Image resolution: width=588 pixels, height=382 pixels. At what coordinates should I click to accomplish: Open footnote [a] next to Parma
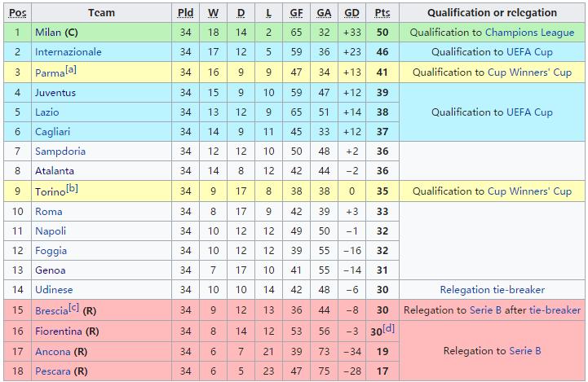pos(71,69)
